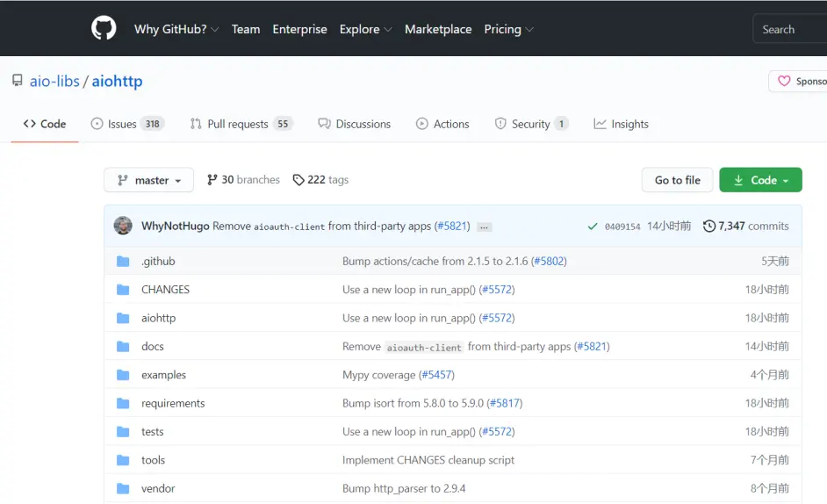Click the folder icon beside examples
This screenshot has width=827, height=504.
tap(123, 375)
